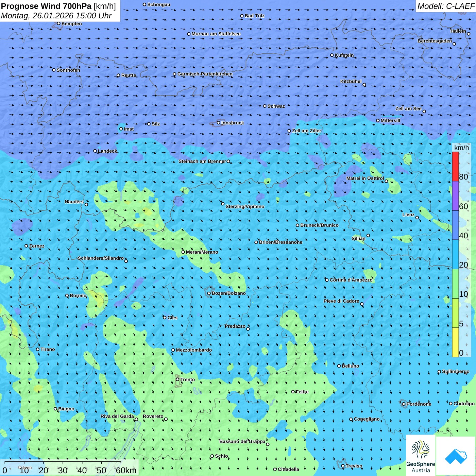Click the "Sonthofen" city label

68,70
